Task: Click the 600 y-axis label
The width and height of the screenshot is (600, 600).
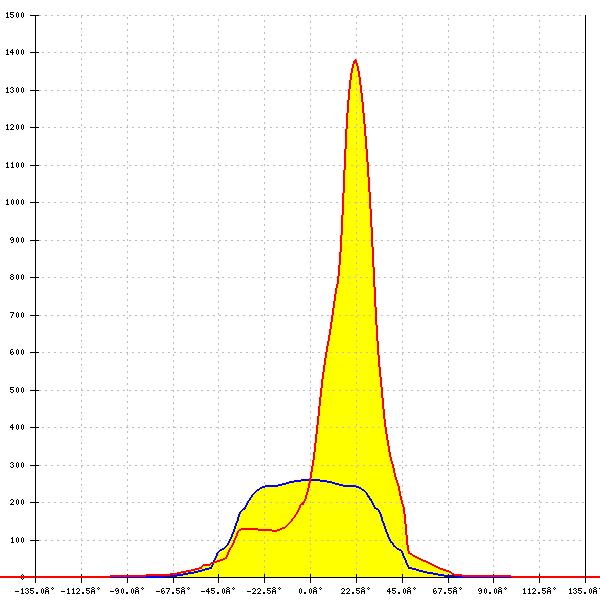Action: tap(17, 352)
